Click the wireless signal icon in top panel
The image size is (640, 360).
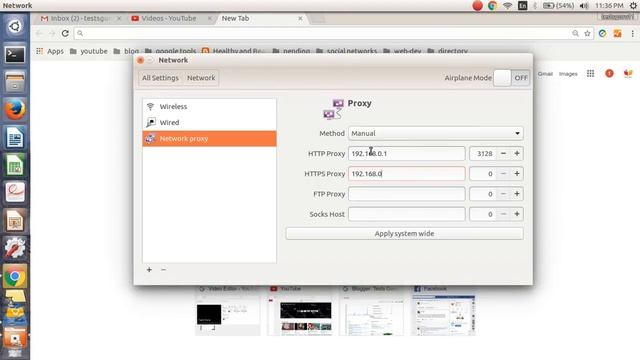click(507, 6)
